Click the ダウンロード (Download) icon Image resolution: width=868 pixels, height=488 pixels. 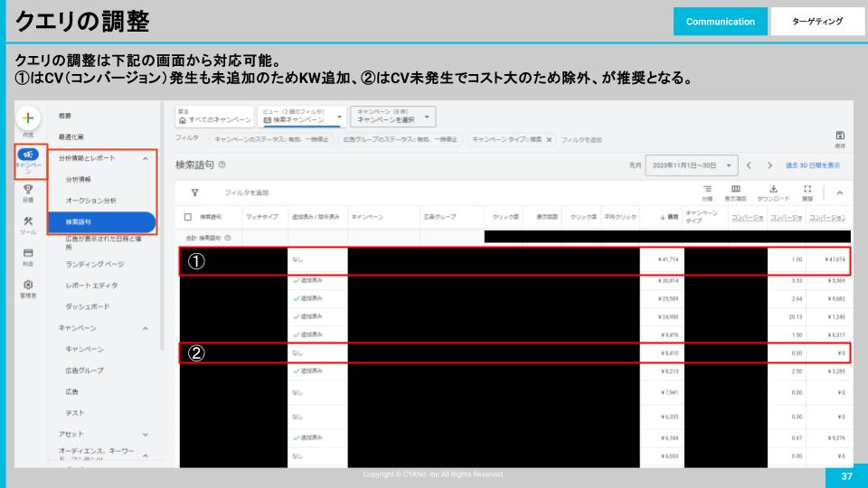(x=773, y=188)
